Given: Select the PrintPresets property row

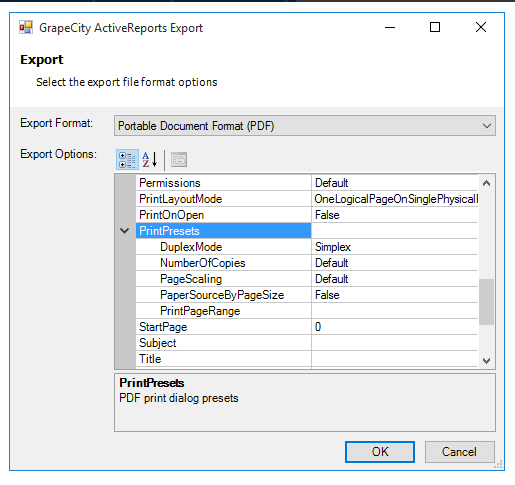Looking at the screenshot, I should (x=223, y=231).
